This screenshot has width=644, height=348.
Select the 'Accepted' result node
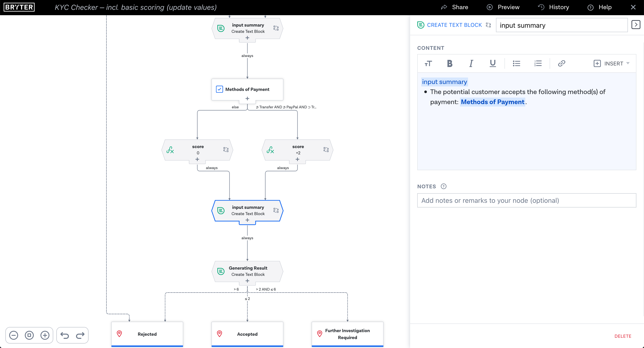(247, 334)
